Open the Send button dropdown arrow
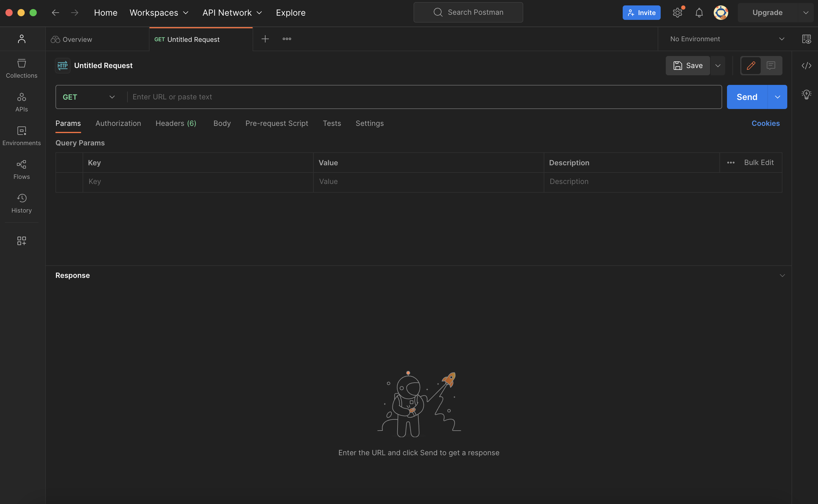 [777, 97]
